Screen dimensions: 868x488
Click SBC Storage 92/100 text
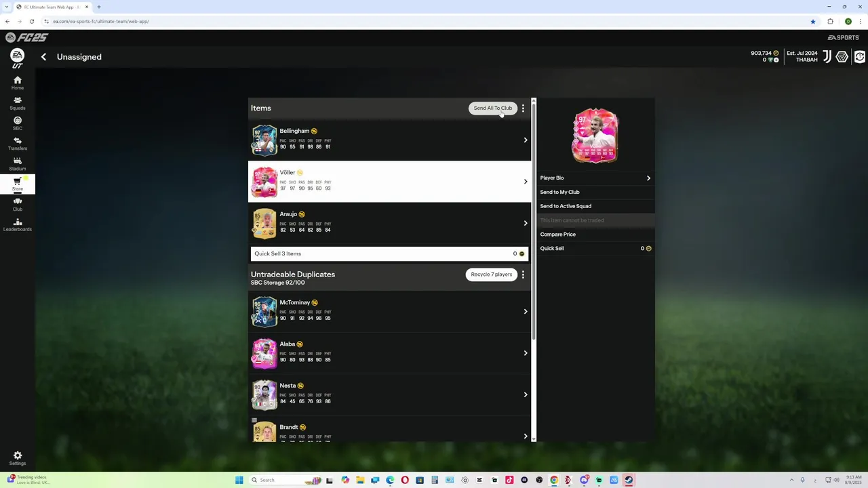(277, 283)
